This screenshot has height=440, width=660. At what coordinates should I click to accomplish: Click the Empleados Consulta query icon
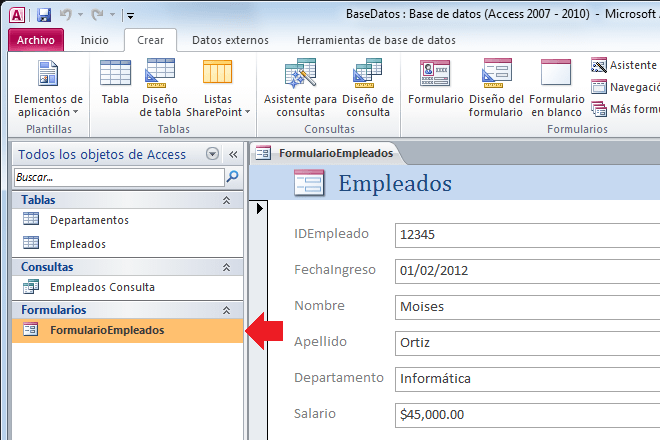click(x=31, y=287)
